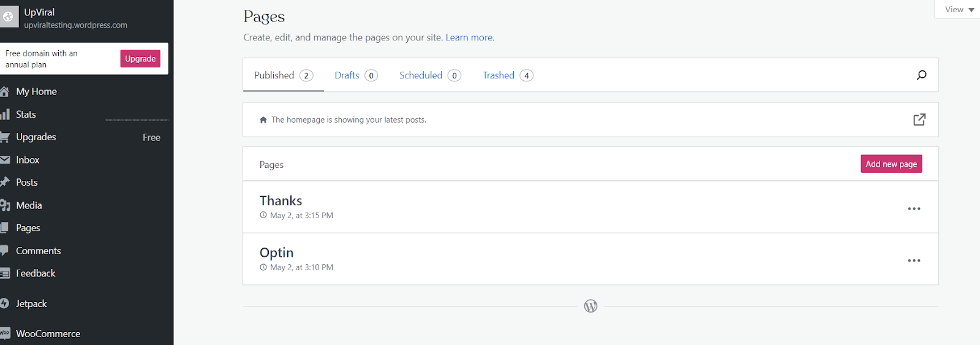The image size is (980, 345).
Task: Switch to the Drafts tab
Action: point(356,75)
